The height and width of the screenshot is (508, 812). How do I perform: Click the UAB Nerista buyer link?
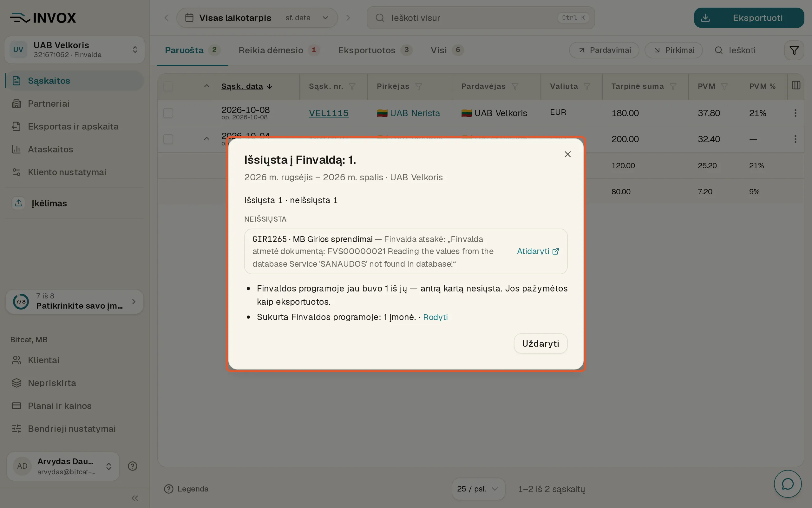click(x=415, y=113)
